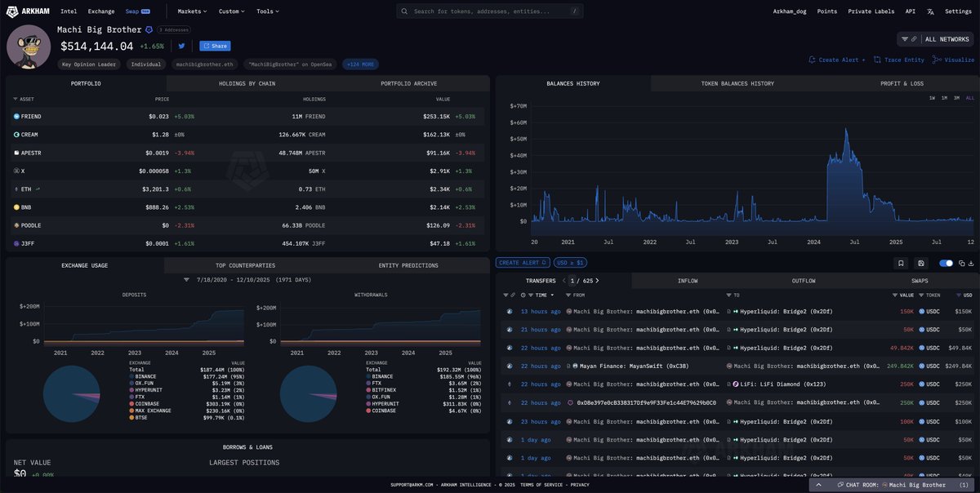Click the ETH token icon in portfolio
This screenshot has height=493, width=980.
click(16, 189)
